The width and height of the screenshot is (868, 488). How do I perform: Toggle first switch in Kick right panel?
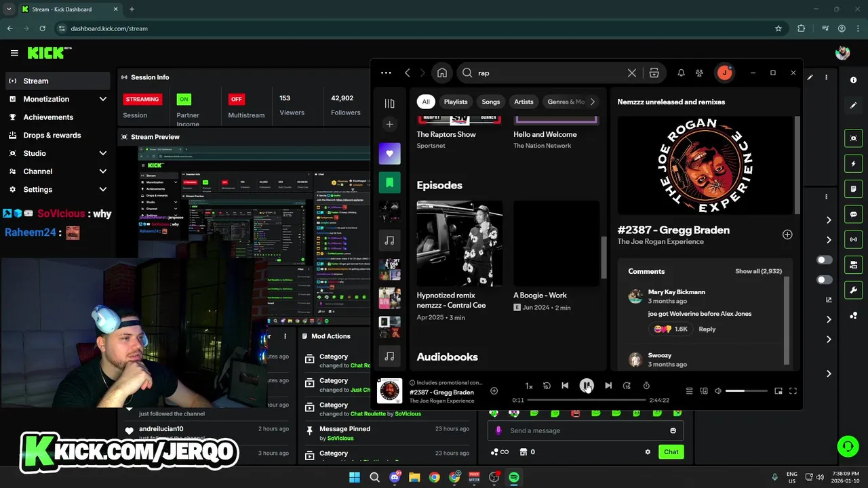[x=825, y=260]
